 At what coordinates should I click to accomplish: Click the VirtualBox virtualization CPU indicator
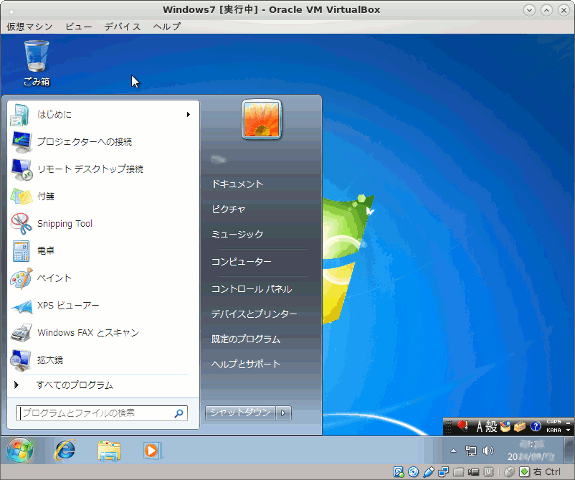[488, 472]
